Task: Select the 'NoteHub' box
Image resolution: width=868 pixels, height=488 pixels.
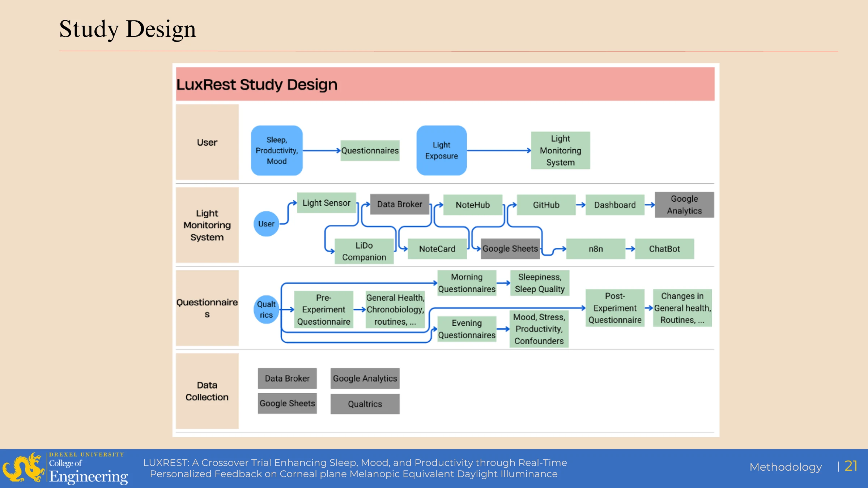Action: coord(473,205)
